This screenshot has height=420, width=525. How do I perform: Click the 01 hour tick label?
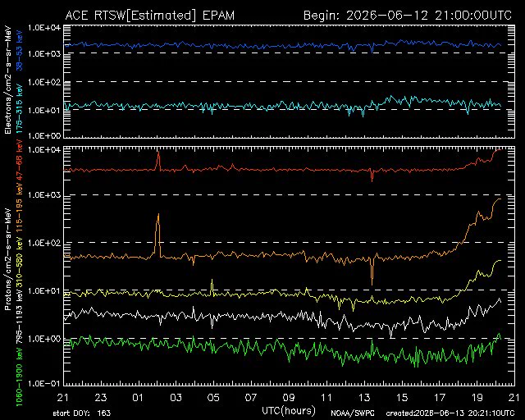tap(138, 398)
